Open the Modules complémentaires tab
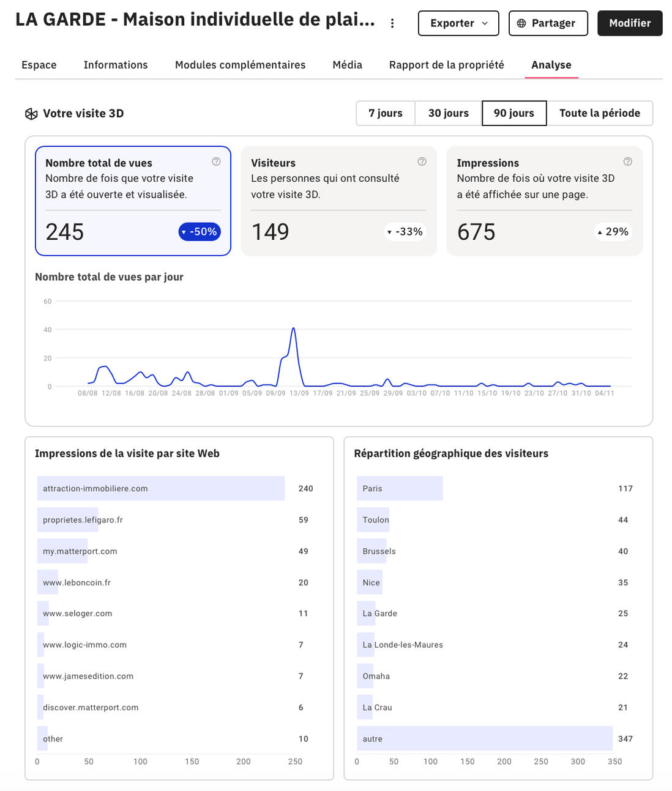 pyautogui.click(x=240, y=65)
